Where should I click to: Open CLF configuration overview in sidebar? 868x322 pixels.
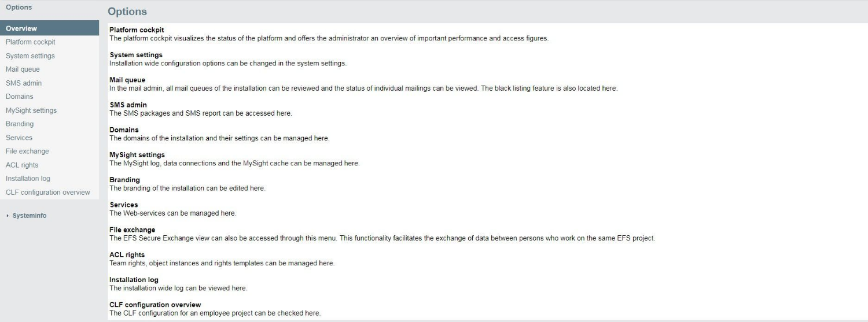49,193
